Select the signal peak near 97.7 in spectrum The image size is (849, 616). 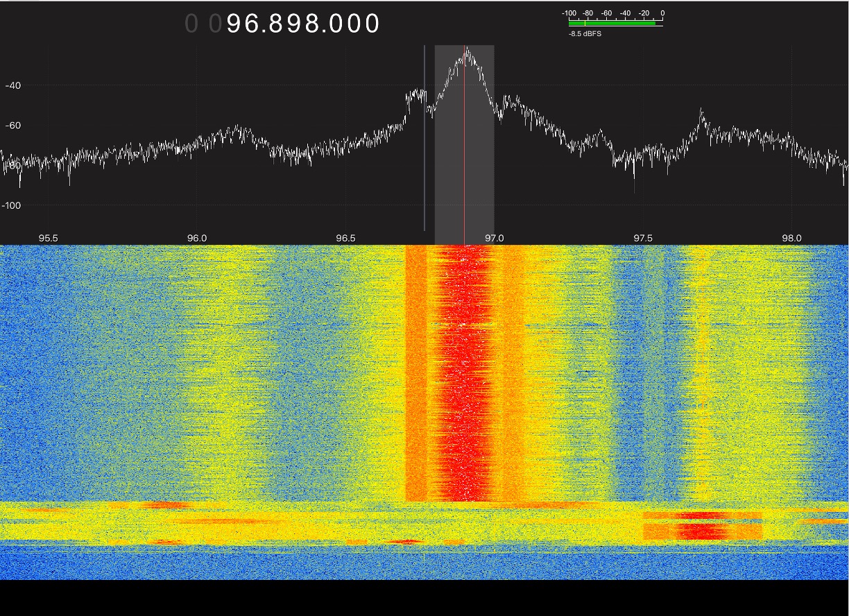tap(702, 114)
